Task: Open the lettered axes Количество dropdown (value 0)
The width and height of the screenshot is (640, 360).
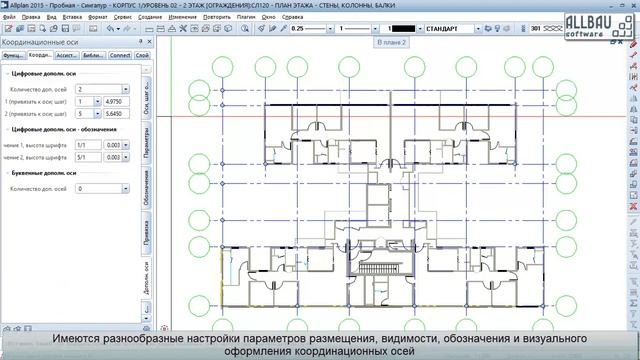Action: tap(126, 189)
